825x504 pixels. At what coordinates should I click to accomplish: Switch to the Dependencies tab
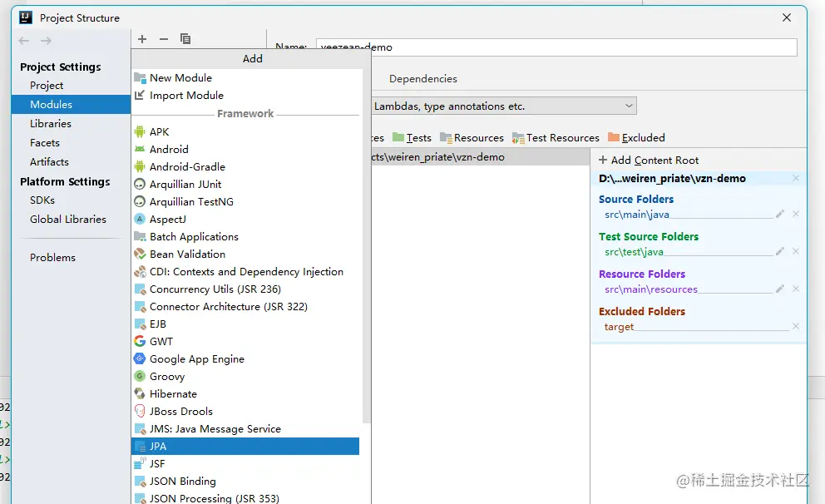tap(423, 79)
